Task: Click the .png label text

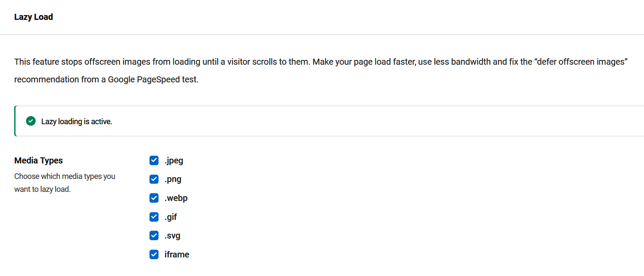Action: (x=173, y=179)
